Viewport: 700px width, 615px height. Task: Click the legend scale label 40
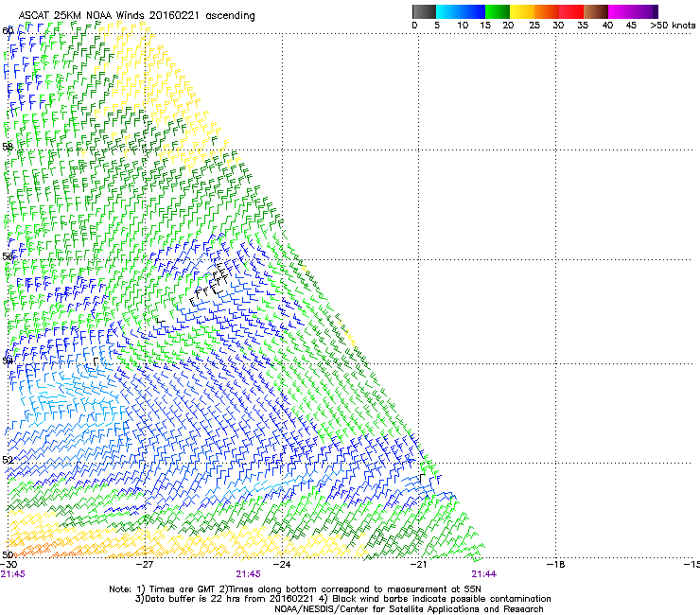point(607,26)
